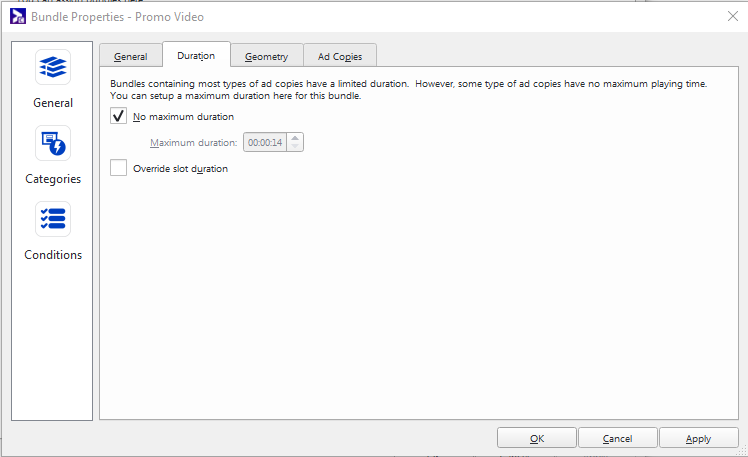Decrease maximum duration with down arrow

[295, 147]
